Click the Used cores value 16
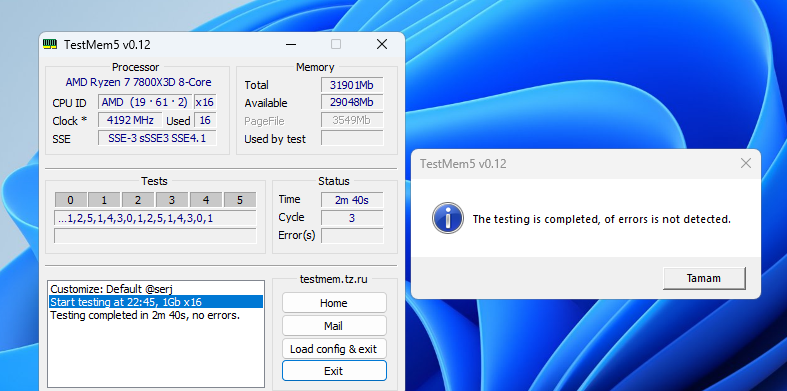Image resolution: width=787 pixels, height=391 pixels. 205,120
